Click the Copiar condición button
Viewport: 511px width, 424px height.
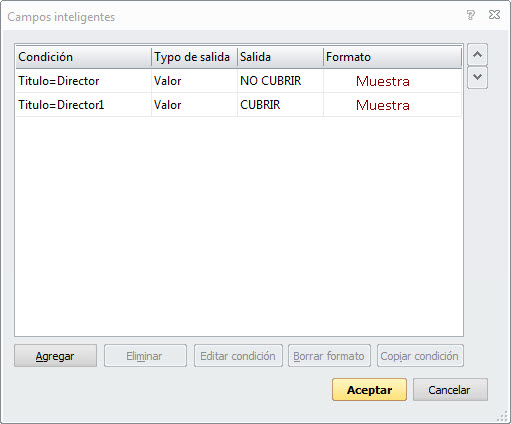[420, 356]
